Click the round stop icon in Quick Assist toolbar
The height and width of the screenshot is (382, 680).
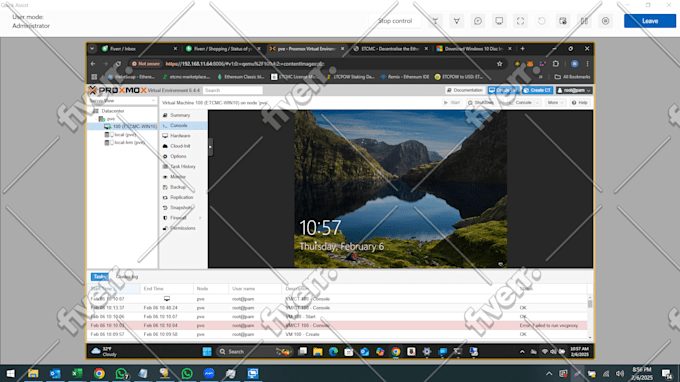click(605, 21)
